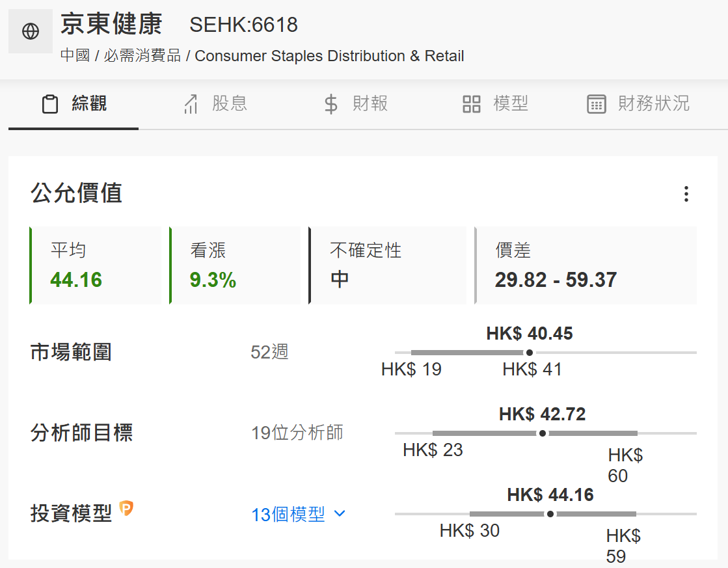Viewport: 728px width, 568px height.
Task: Click the orange Pro badge next to 投資模型
Action: pos(126,508)
